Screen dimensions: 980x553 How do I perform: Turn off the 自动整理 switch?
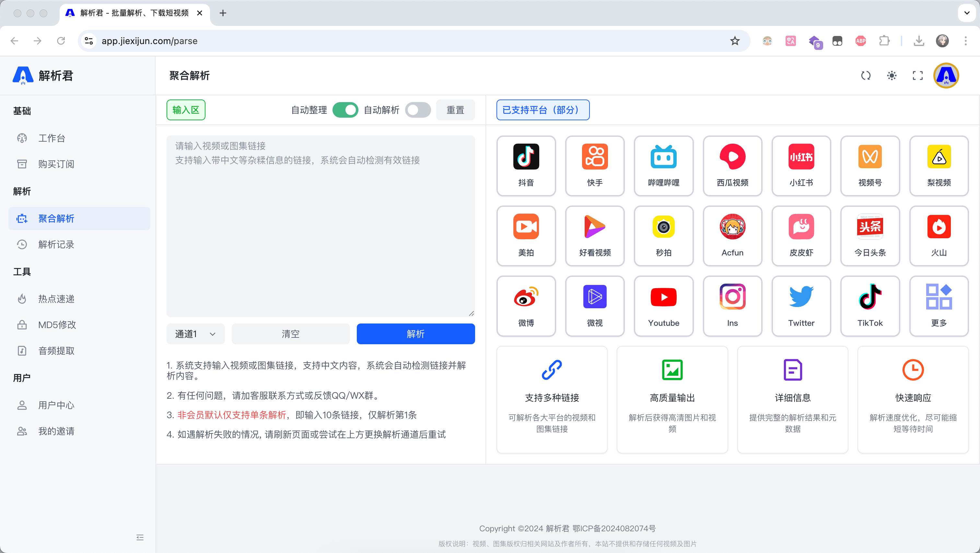pyautogui.click(x=345, y=110)
